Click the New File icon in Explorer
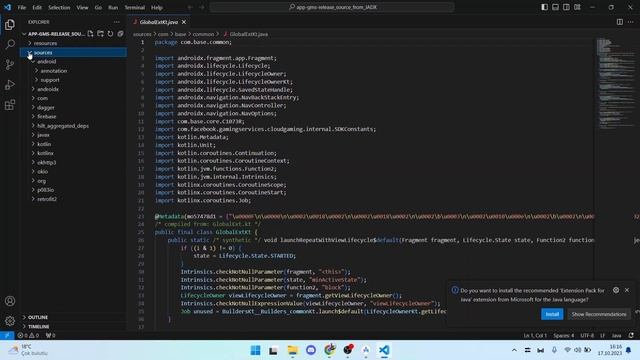Image resolution: width=640 pixels, height=360 pixels. 90,33
